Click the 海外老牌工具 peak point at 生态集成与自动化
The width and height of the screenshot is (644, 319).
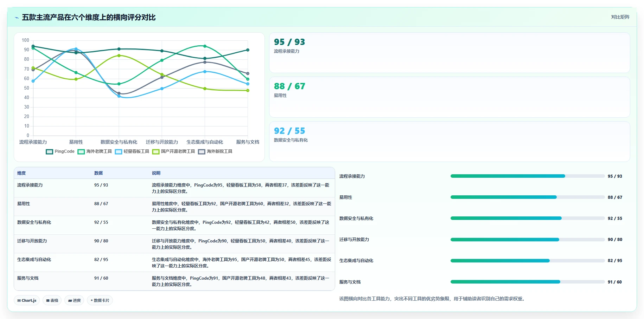click(x=205, y=46)
